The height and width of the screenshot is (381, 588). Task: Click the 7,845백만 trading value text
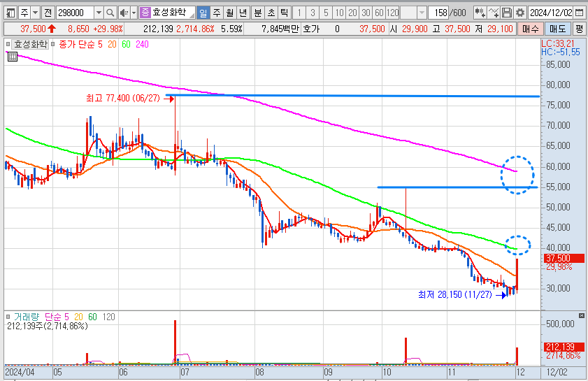(x=280, y=29)
